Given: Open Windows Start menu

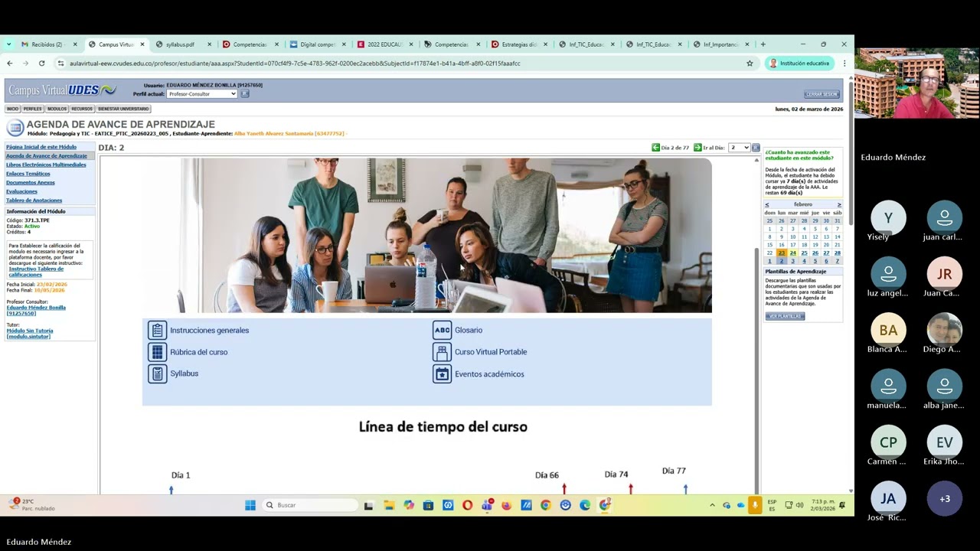Looking at the screenshot, I should click(x=250, y=505).
